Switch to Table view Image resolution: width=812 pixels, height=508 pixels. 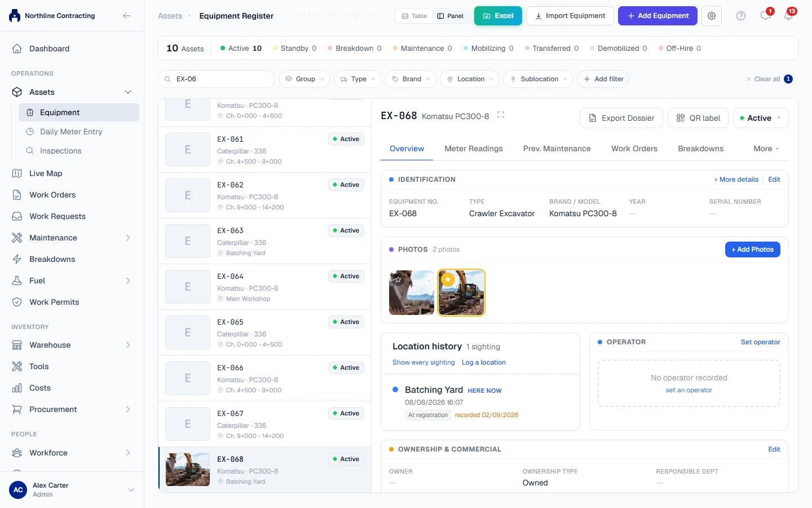pyautogui.click(x=414, y=16)
